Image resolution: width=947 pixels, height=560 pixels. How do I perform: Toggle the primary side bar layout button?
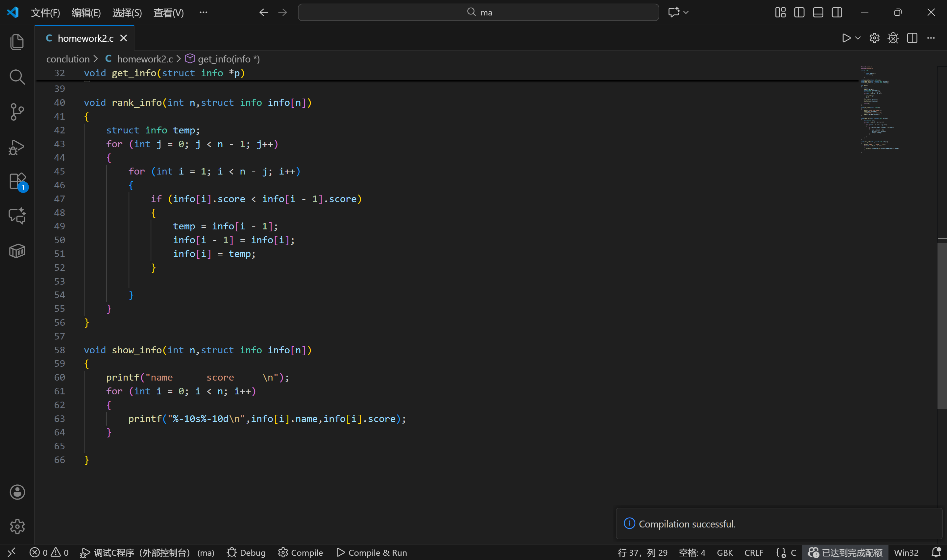click(x=799, y=12)
